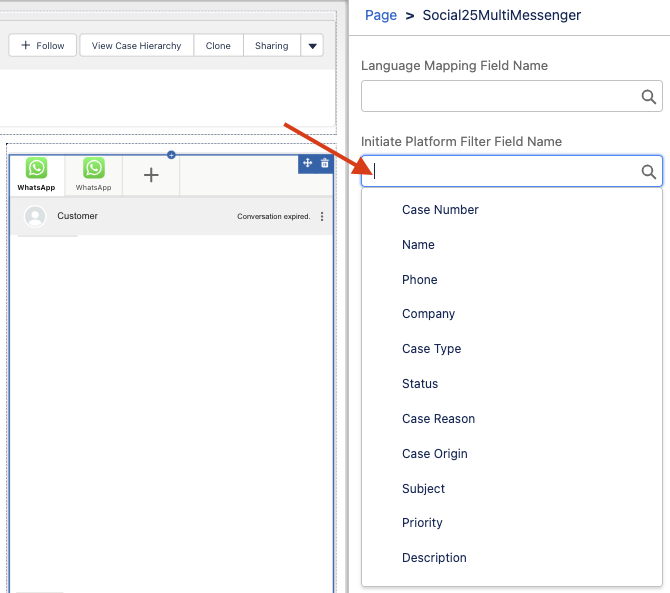Click search icon in Initiate Platform Filter field
Viewport: 670px width, 593px height.
click(x=649, y=172)
